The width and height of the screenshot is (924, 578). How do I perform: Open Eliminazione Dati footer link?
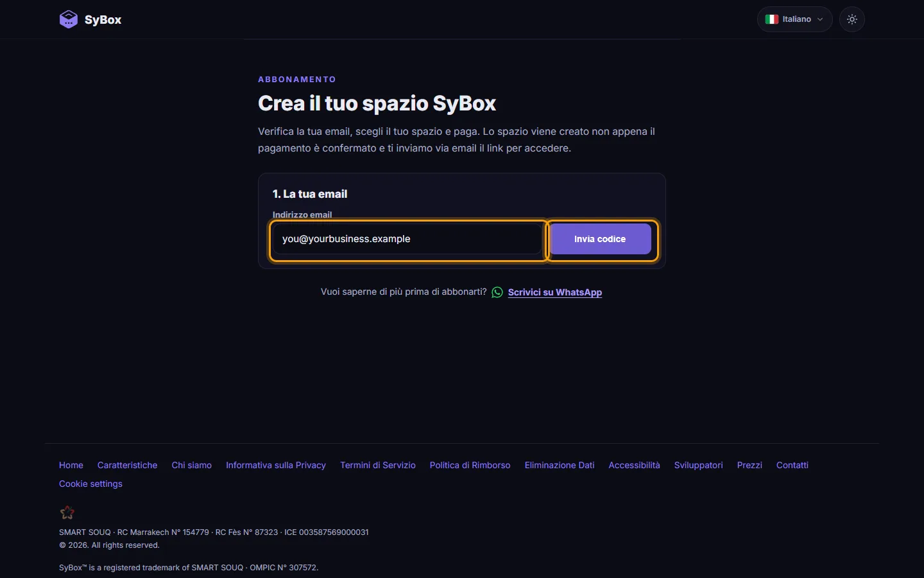point(560,465)
